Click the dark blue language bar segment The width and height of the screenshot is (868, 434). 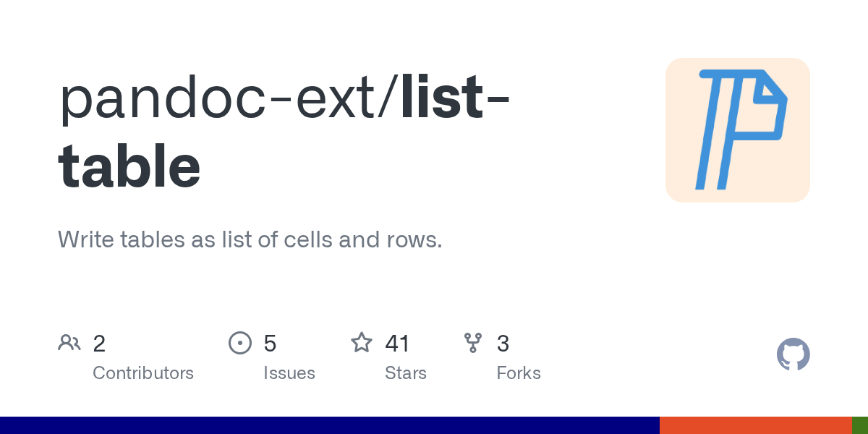(x=329, y=425)
